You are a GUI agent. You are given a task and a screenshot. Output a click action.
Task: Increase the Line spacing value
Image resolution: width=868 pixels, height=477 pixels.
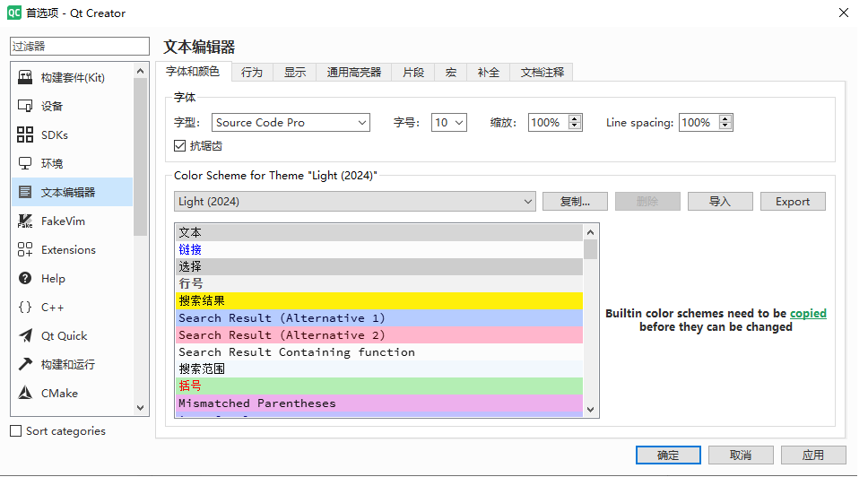[725, 118]
